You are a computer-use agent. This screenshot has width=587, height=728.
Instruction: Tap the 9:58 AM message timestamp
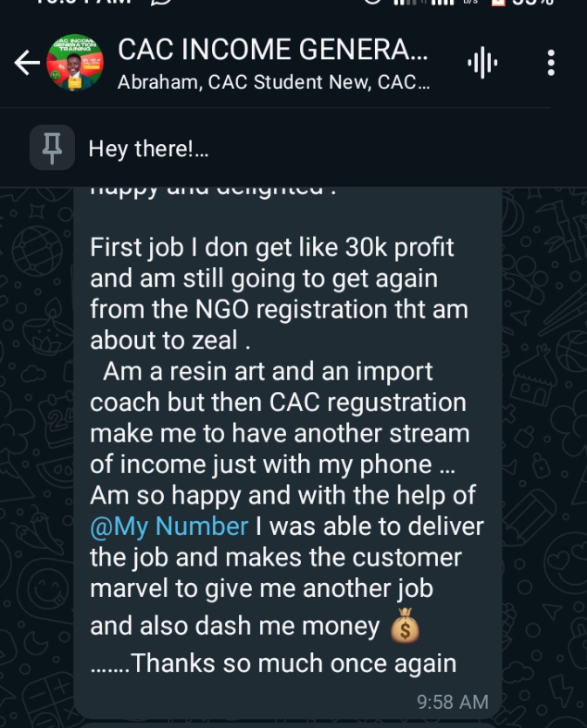click(x=452, y=701)
